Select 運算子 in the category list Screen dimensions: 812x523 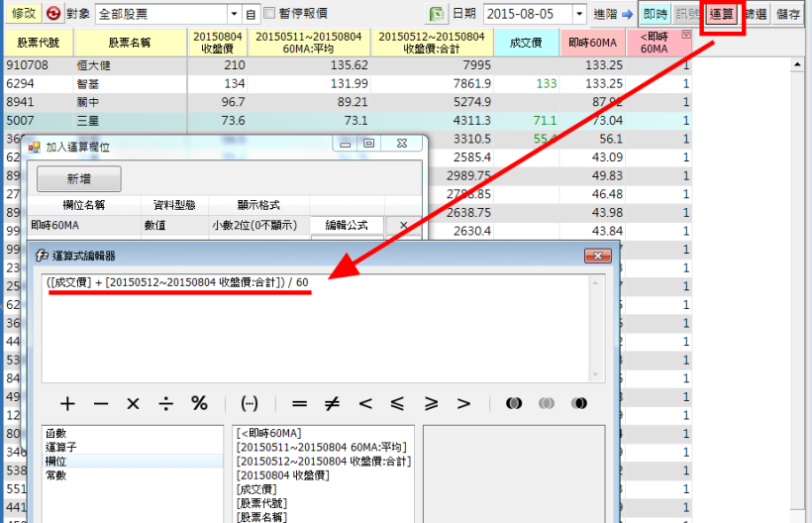[x=132, y=447]
